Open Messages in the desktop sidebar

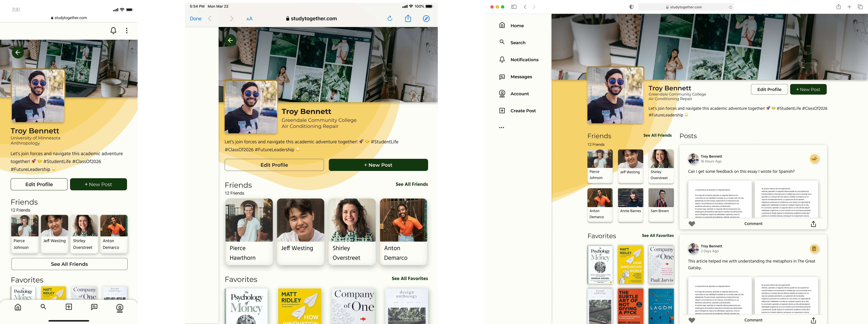tap(521, 77)
